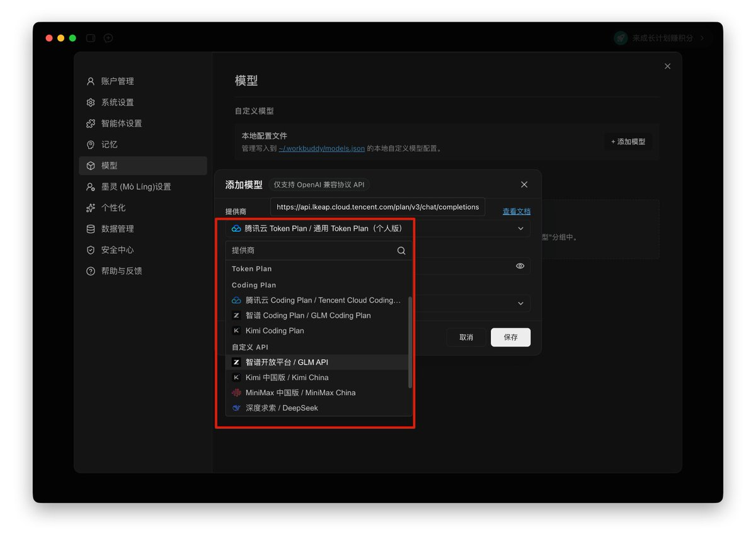The width and height of the screenshot is (756, 547).
Task: Click the DeepSeek whale logo in provider list
Action: (x=236, y=408)
